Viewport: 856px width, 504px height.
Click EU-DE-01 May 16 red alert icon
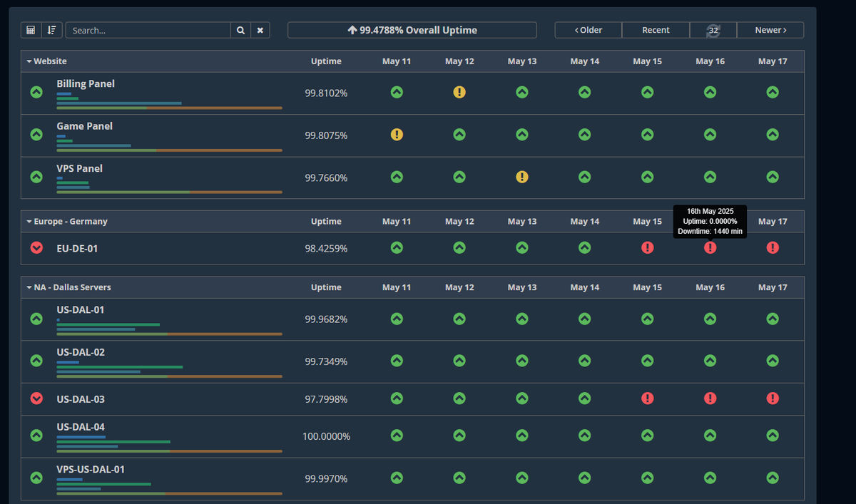(710, 247)
